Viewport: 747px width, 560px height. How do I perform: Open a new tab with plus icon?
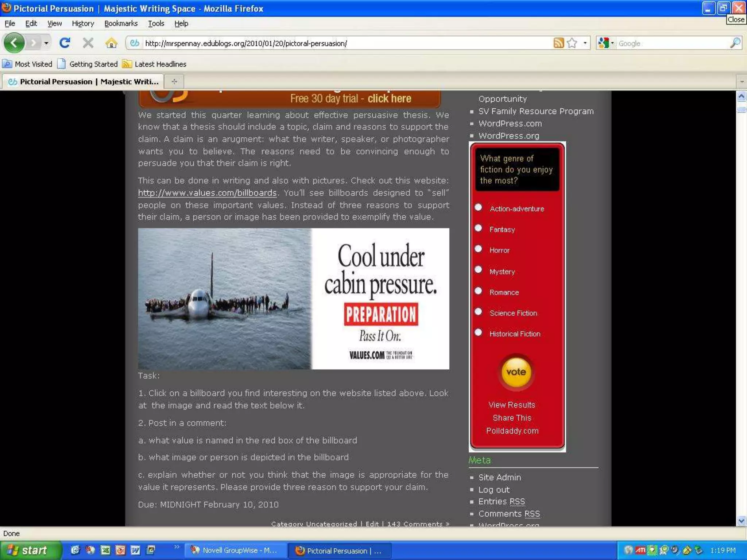(174, 82)
